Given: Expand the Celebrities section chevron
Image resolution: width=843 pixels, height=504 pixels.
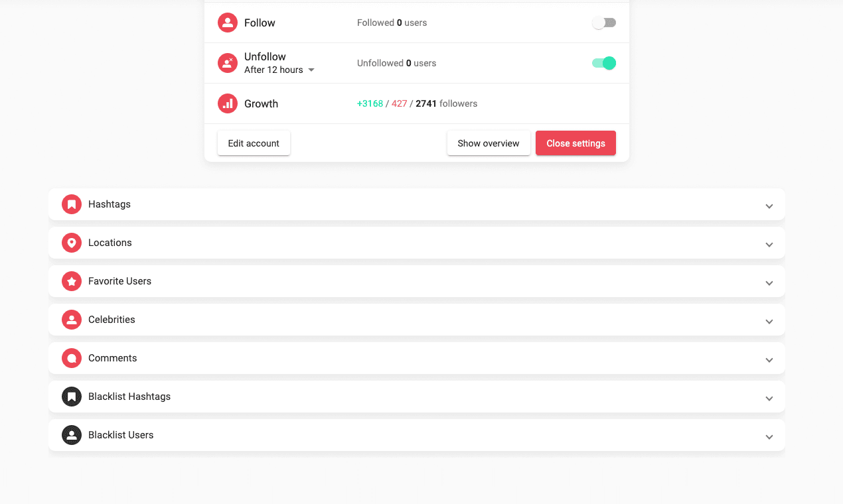Looking at the screenshot, I should (x=769, y=321).
